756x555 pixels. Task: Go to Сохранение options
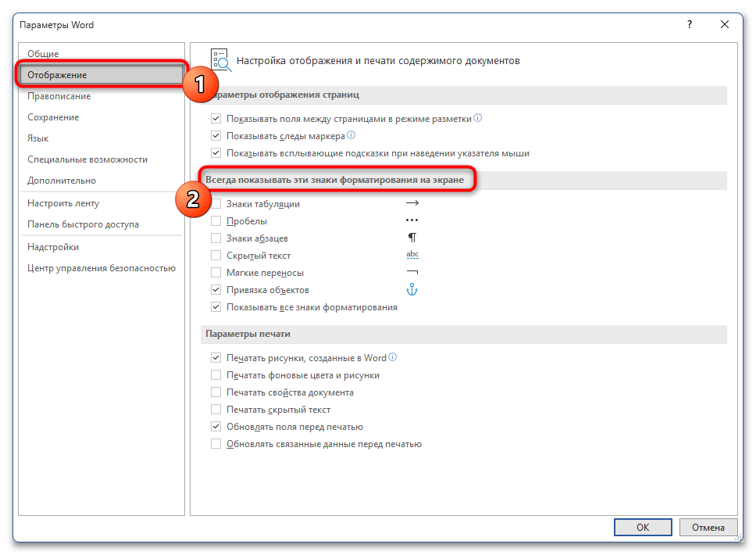click(102, 117)
